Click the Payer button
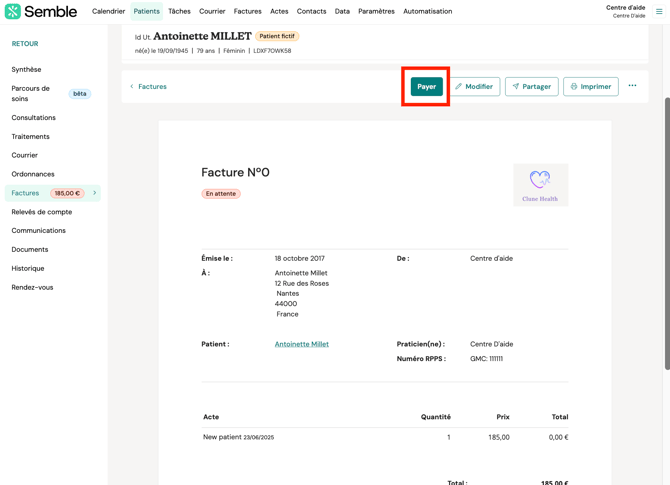 426,87
